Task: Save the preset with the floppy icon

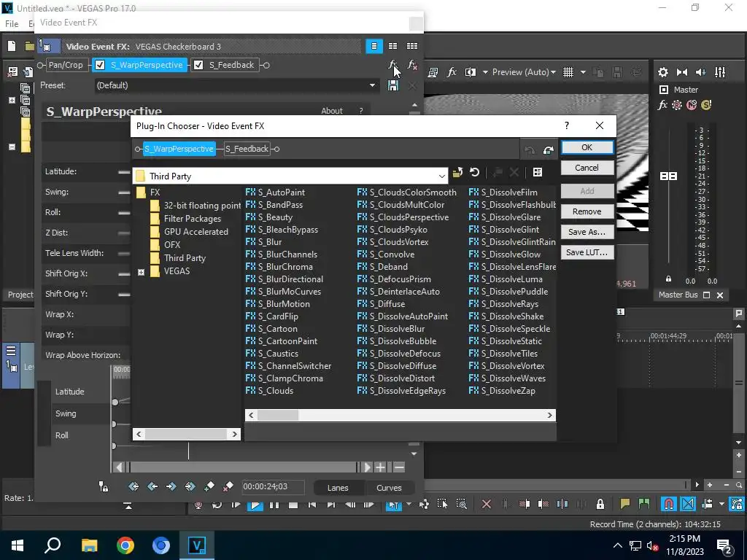Action: [x=393, y=86]
